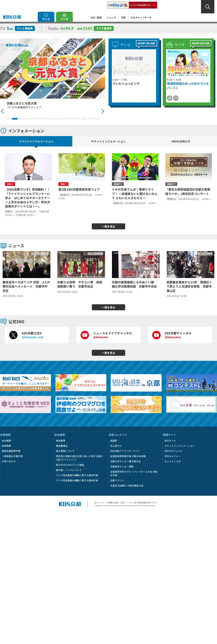Open the KBSホール footer link
The width and height of the screenshot is (217, 644).
coord(170,441)
